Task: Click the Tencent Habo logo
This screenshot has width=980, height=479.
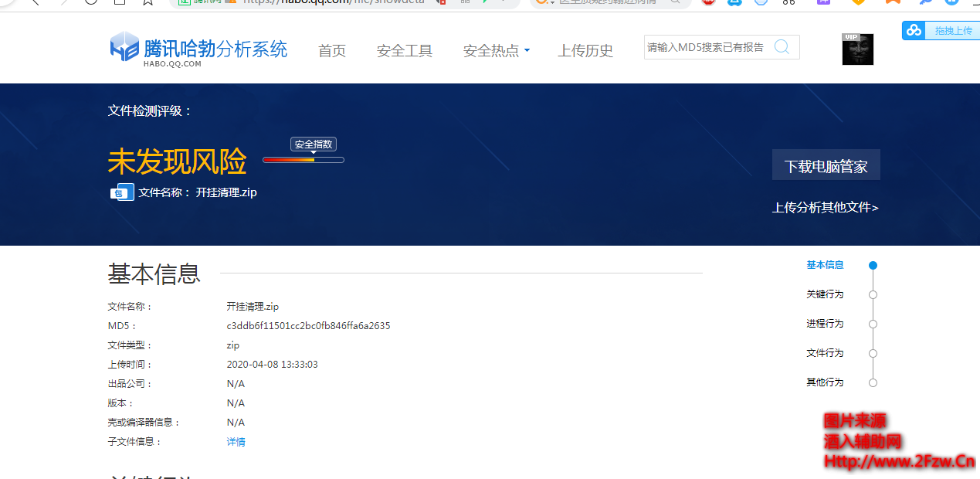Action: tap(198, 50)
